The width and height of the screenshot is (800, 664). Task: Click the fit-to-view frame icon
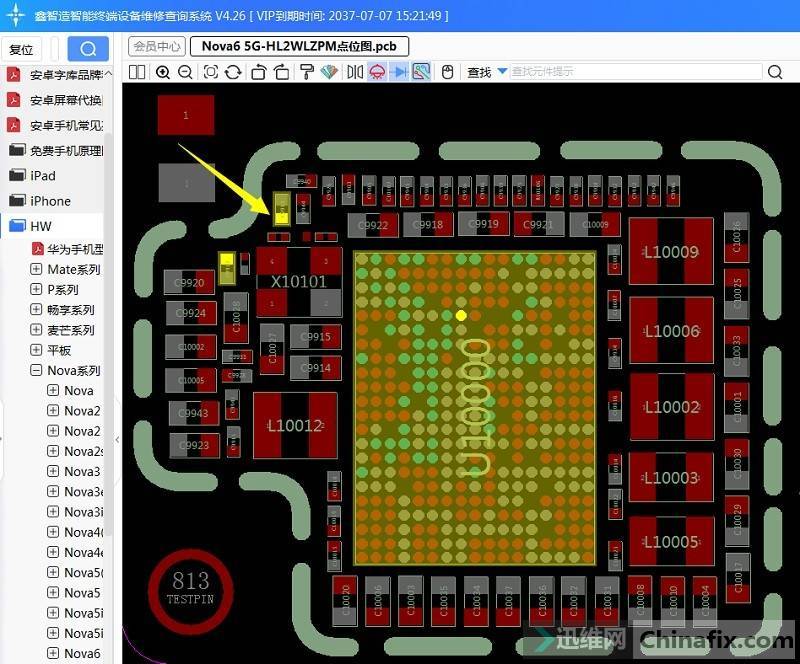click(x=211, y=72)
